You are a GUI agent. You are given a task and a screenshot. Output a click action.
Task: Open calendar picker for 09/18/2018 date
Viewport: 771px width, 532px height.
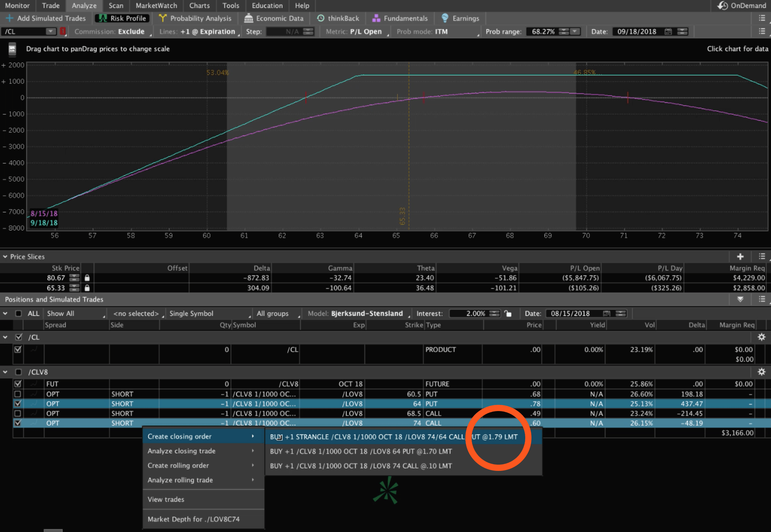668,32
